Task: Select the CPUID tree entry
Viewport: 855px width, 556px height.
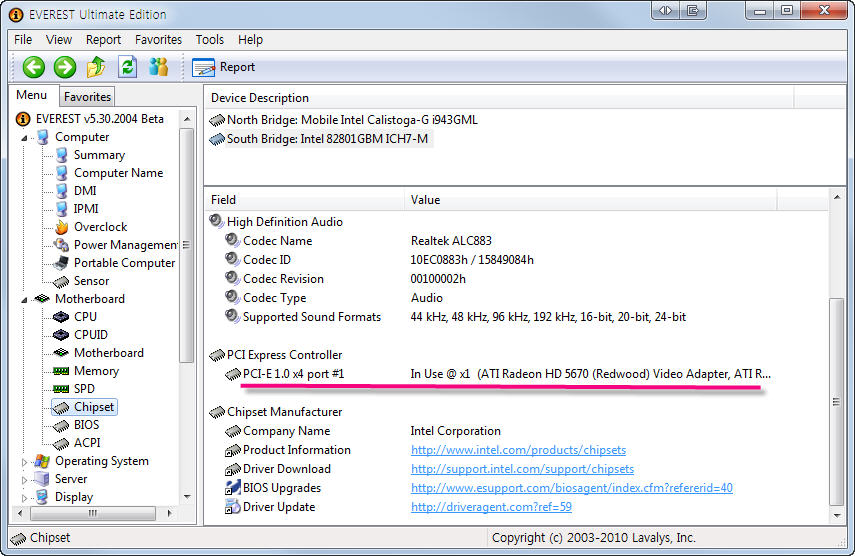Action: click(x=91, y=335)
